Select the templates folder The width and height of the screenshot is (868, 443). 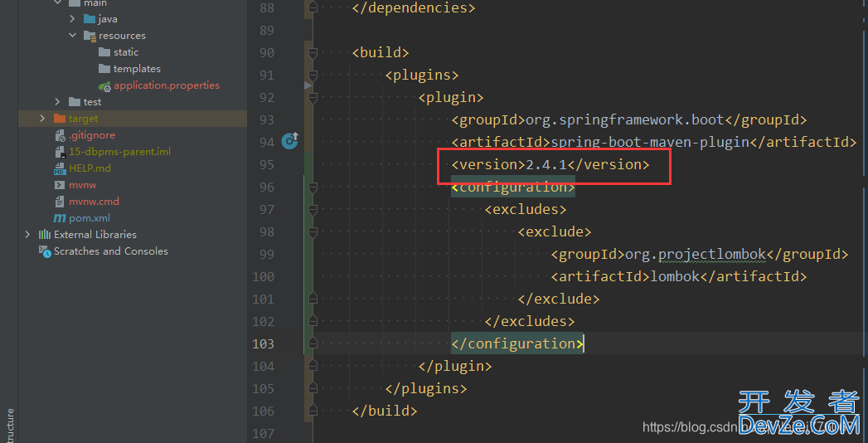click(137, 69)
